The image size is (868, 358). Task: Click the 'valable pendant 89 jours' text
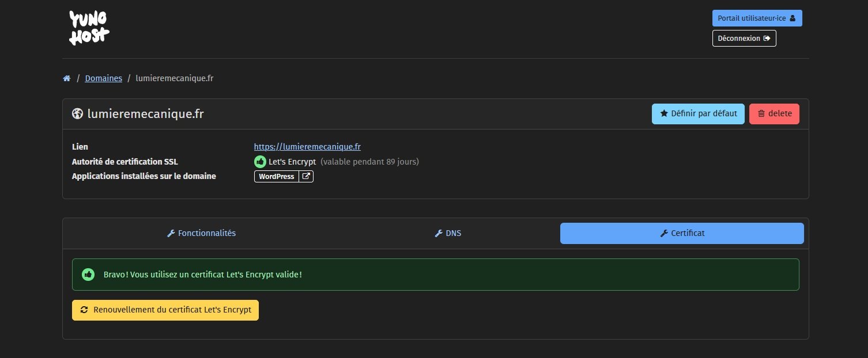[370, 162]
